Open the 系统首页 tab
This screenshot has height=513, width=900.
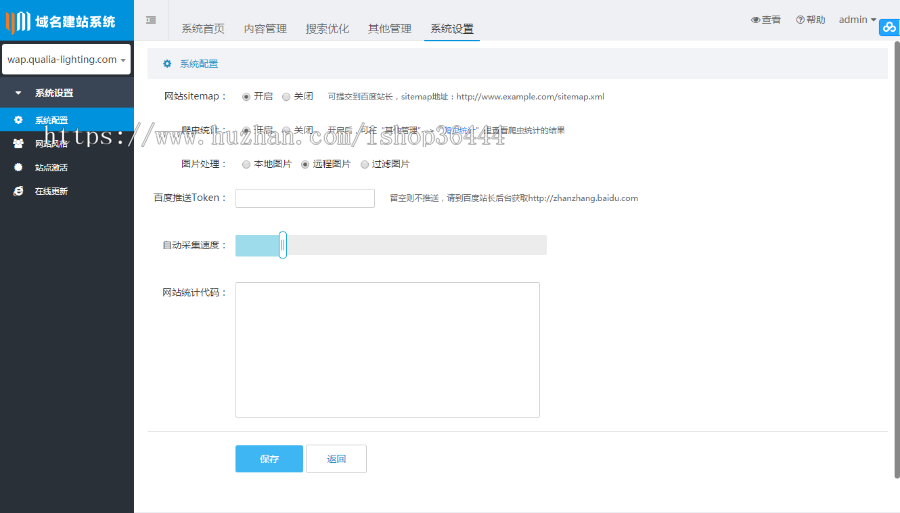[203, 29]
